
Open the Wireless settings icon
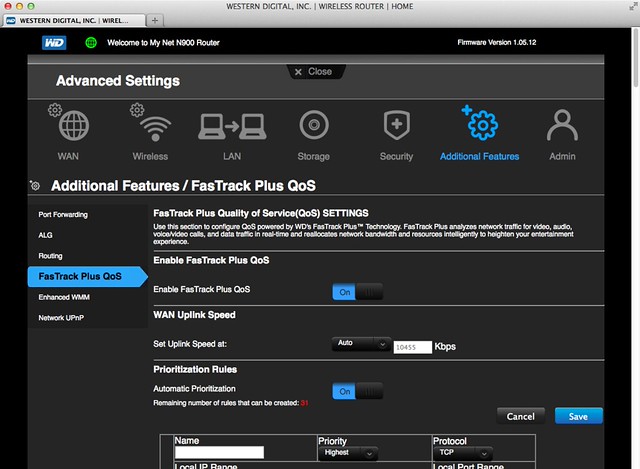150,127
